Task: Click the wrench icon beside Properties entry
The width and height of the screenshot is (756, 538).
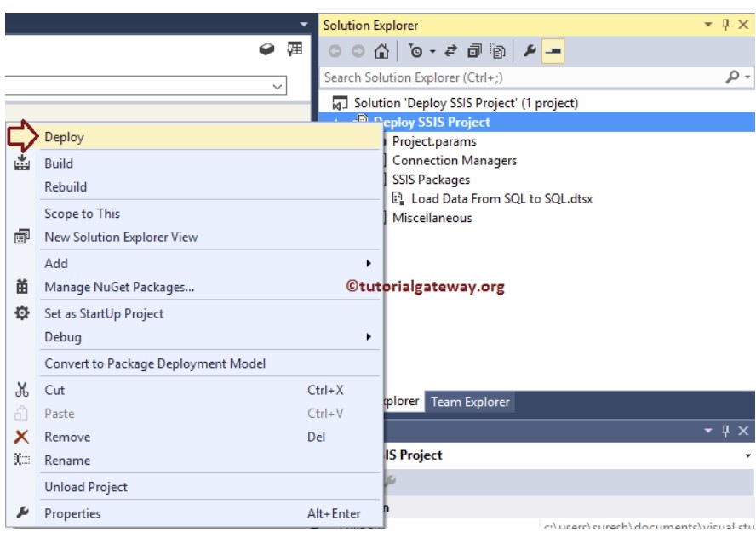Action: [x=22, y=512]
